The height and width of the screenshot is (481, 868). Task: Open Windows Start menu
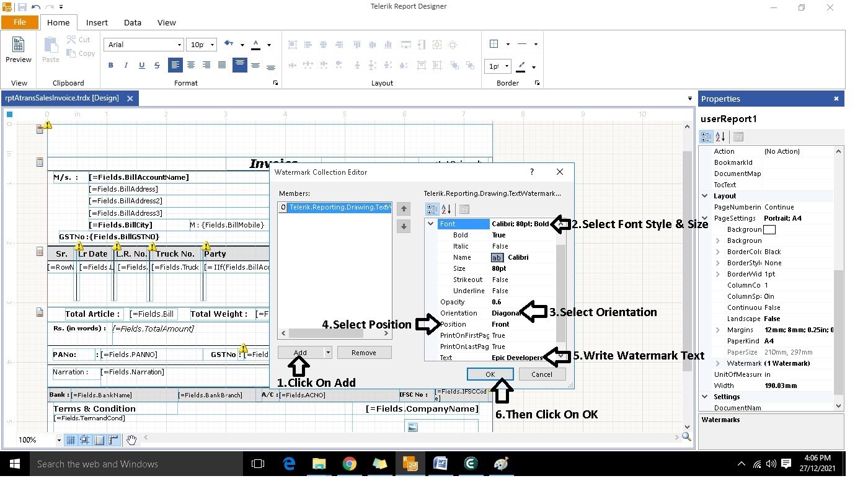[x=14, y=464]
